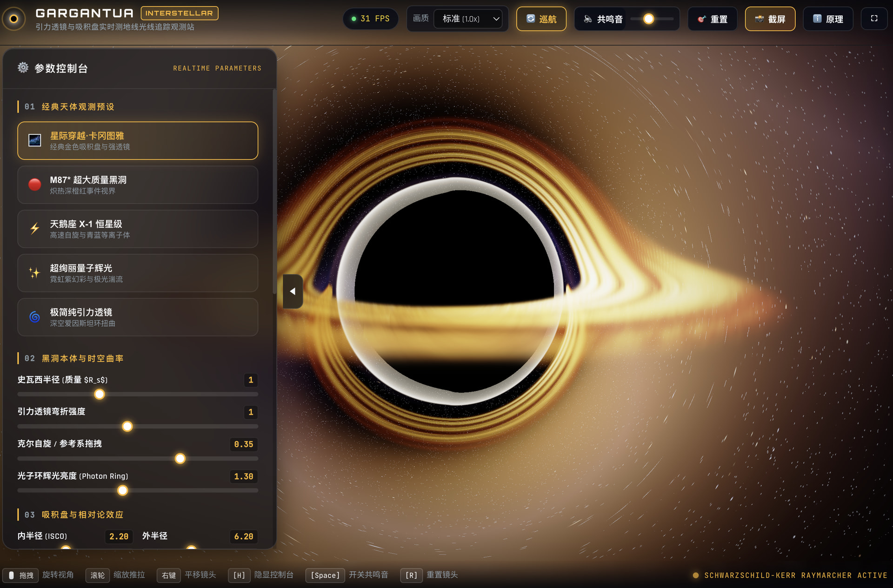Open the 原理 principles info button
The height and width of the screenshot is (588, 893).
[x=828, y=19]
